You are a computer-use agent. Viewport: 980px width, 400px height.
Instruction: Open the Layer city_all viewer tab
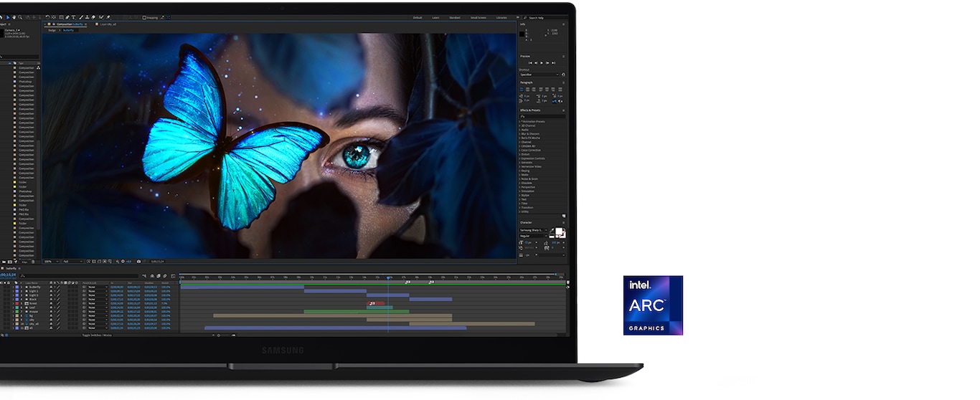click(106, 24)
